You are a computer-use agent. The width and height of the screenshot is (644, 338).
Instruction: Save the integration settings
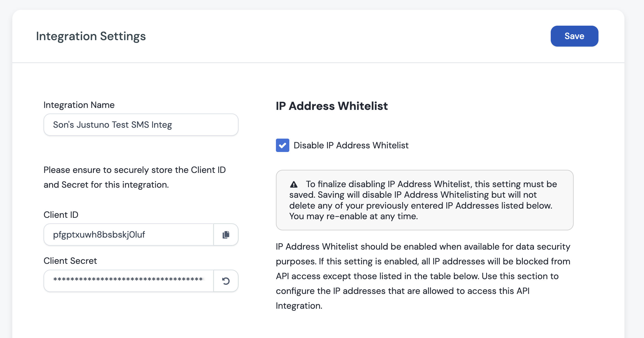point(574,36)
